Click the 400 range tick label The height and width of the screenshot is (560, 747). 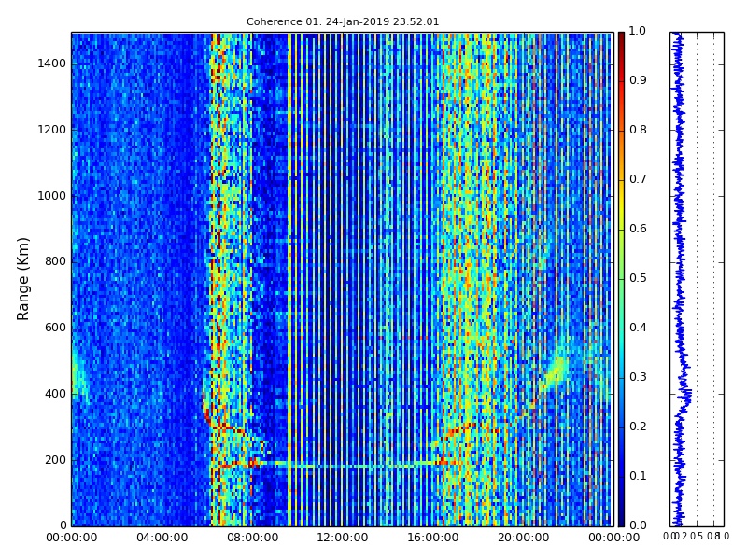55,394
